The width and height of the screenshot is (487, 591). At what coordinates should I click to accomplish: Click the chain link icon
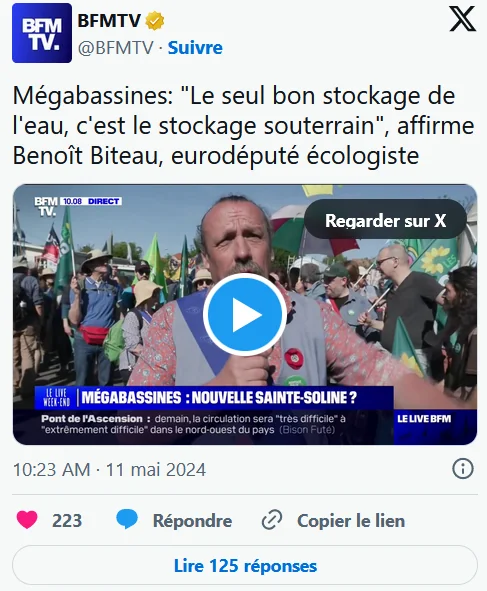(x=272, y=520)
